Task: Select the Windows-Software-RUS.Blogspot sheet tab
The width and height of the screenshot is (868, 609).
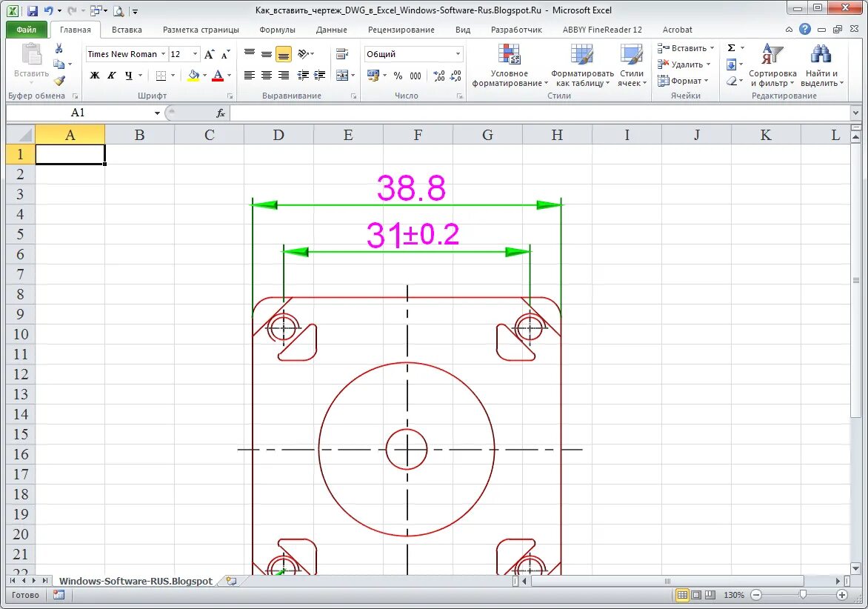Action: point(136,581)
